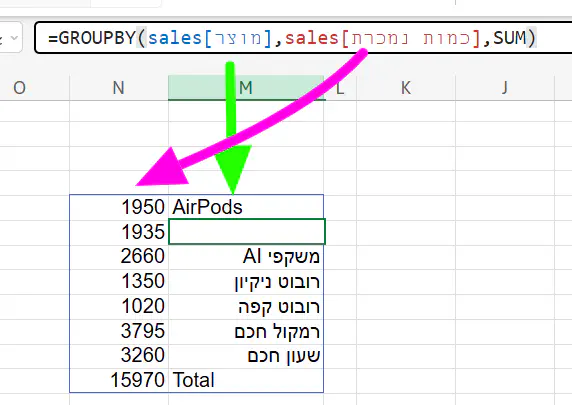Select column N header

pos(119,88)
